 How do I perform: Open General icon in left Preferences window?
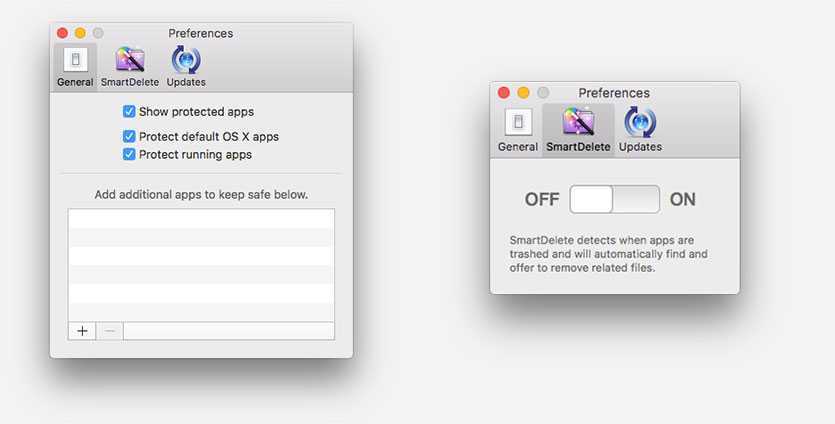click(x=75, y=61)
